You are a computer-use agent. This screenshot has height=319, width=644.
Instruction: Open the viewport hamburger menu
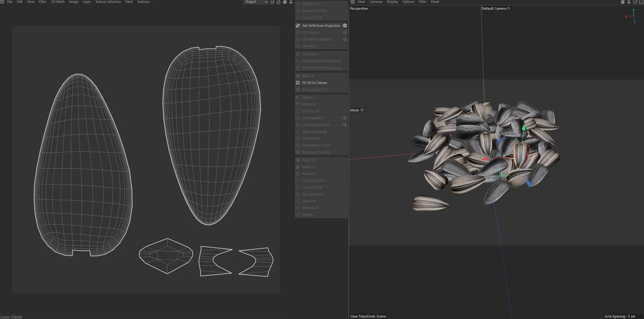(x=352, y=2)
